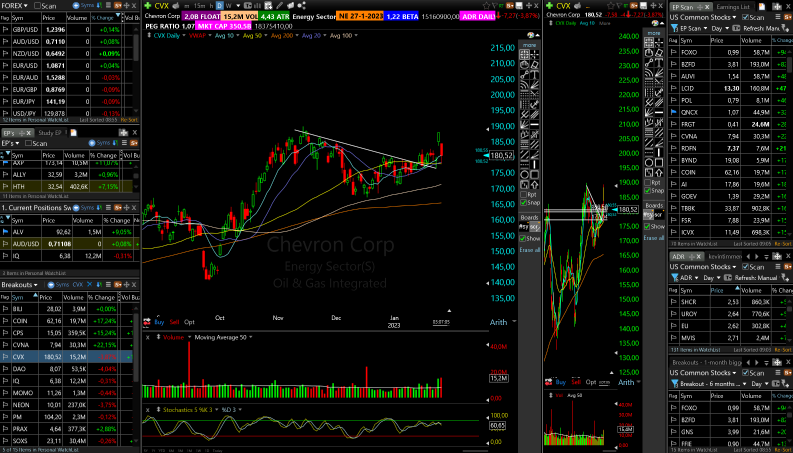Toggle Snap checkbox in right chart palette
The image size is (793, 453).
pos(647,191)
